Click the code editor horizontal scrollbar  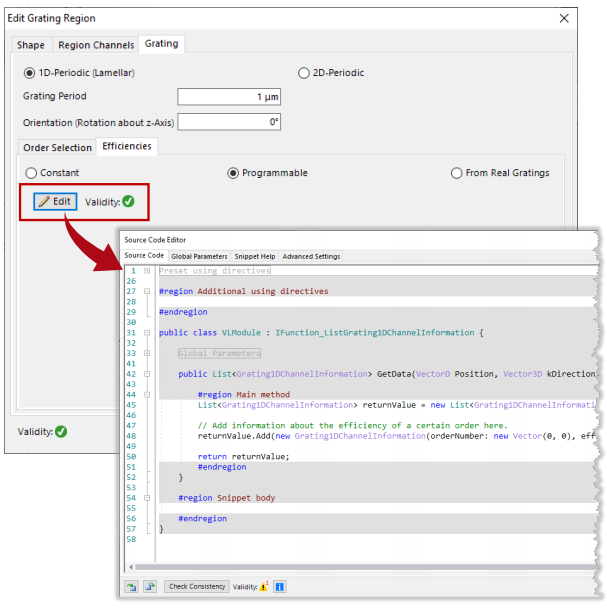pos(365,567)
